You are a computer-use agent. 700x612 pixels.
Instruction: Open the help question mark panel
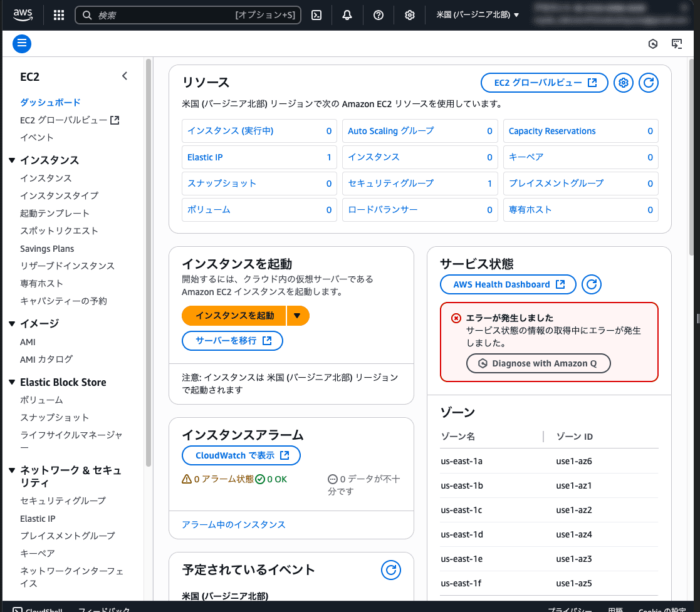click(x=379, y=15)
